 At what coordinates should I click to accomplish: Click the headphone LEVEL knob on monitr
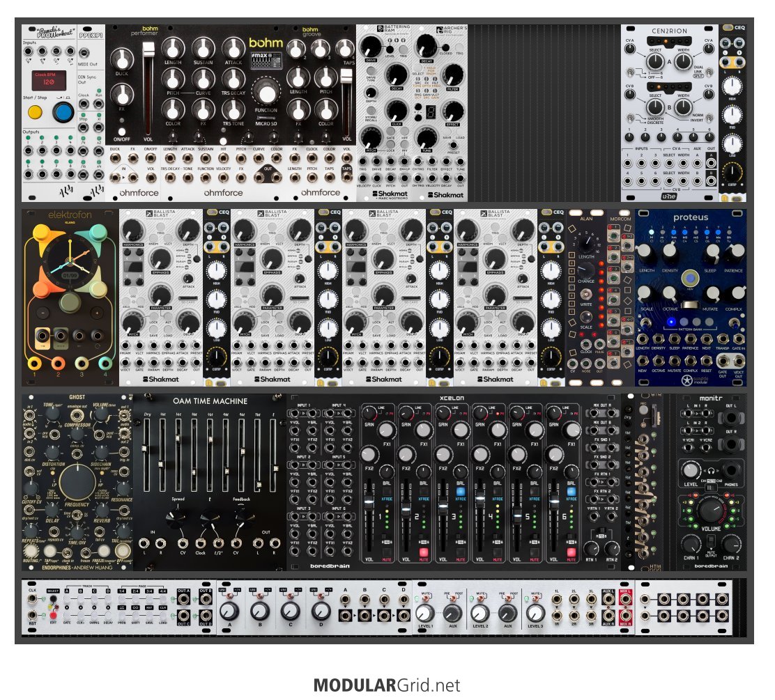point(691,469)
